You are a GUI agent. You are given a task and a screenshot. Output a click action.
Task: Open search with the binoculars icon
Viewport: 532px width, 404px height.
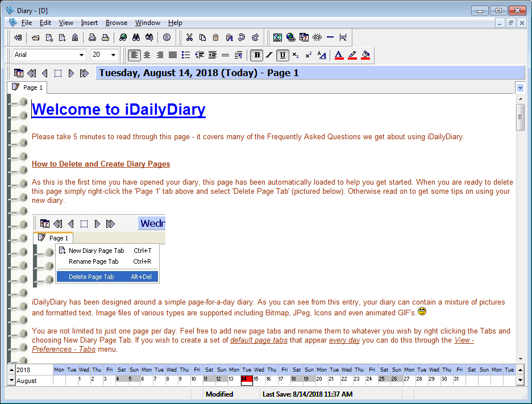click(x=136, y=38)
